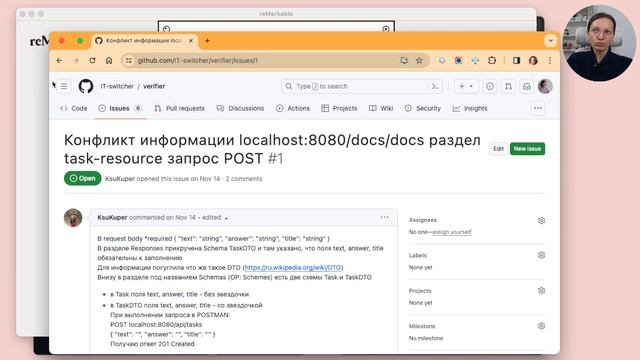Click the KsuKuper name in comment header
Screen dimensions: 640x360
112,218
